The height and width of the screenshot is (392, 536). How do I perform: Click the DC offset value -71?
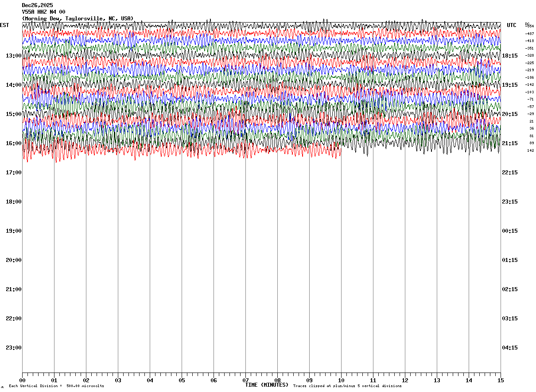point(531,99)
